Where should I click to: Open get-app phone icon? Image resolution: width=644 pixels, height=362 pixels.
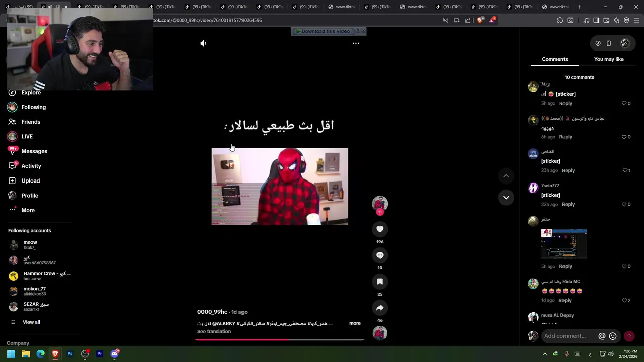(609, 43)
